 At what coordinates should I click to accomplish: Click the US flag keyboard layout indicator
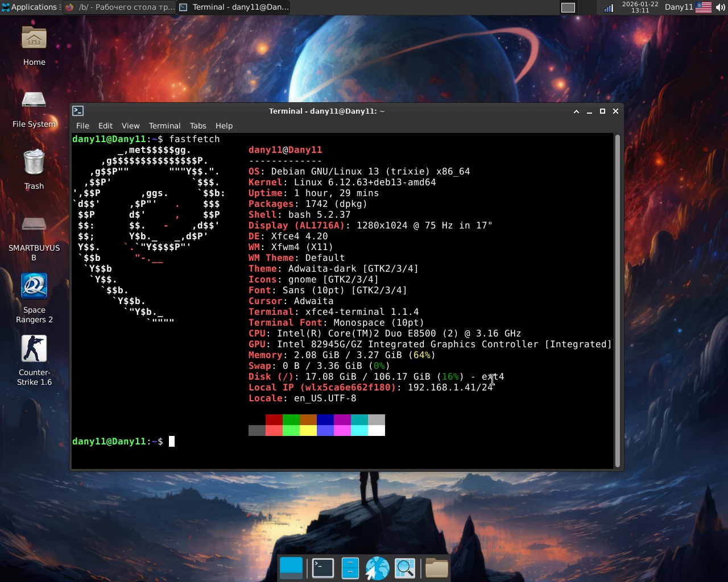[x=704, y=7]
